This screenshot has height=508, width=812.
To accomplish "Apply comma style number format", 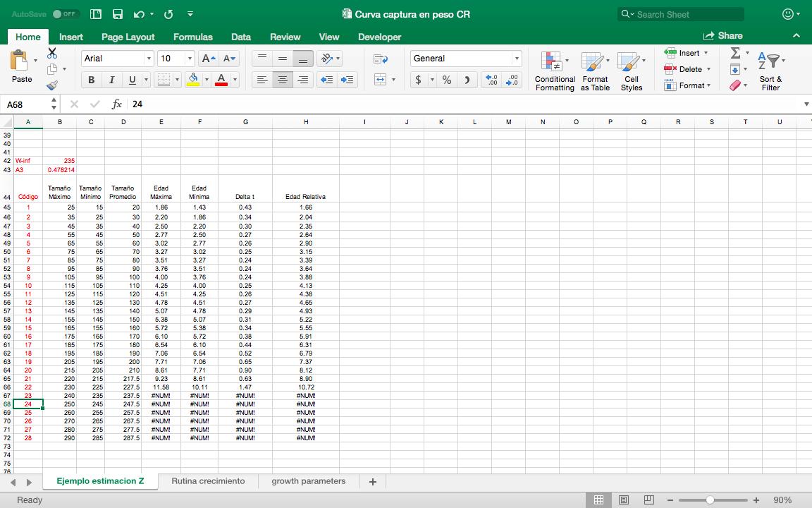I will pos(467,79).
